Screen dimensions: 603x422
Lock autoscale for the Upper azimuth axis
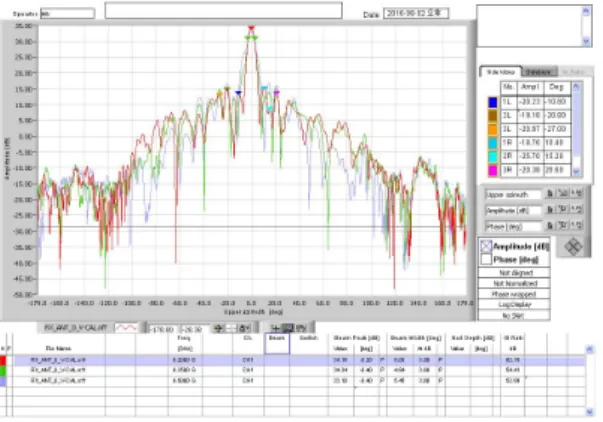click(550, 193)
